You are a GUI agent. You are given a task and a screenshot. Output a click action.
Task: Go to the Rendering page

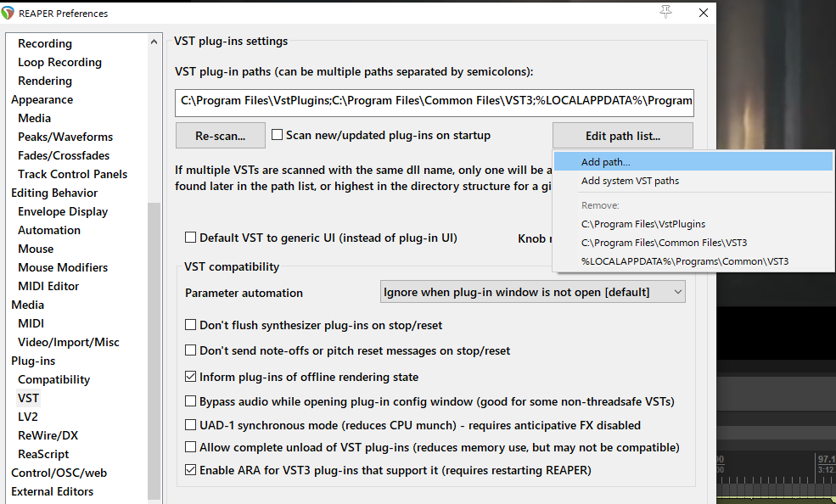pyautogui.click(x=45, y=81)
